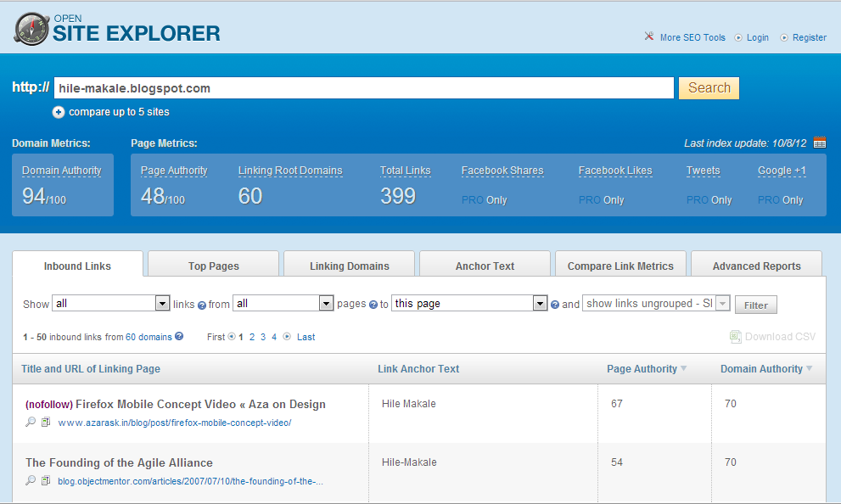Switch to the Inbound Links tab
The height and width of the screenshot is (504, 841).
[x=77, y=266]
